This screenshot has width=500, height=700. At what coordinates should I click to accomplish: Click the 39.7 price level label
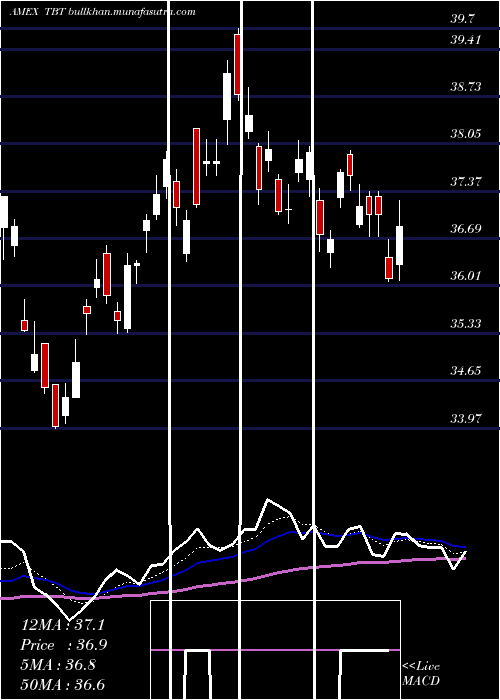tap(462, 19)
